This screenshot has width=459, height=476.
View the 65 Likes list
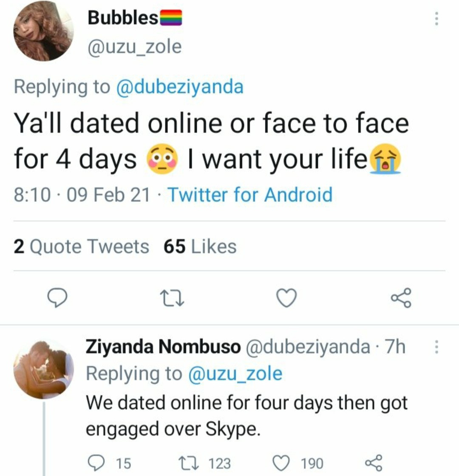200,246
